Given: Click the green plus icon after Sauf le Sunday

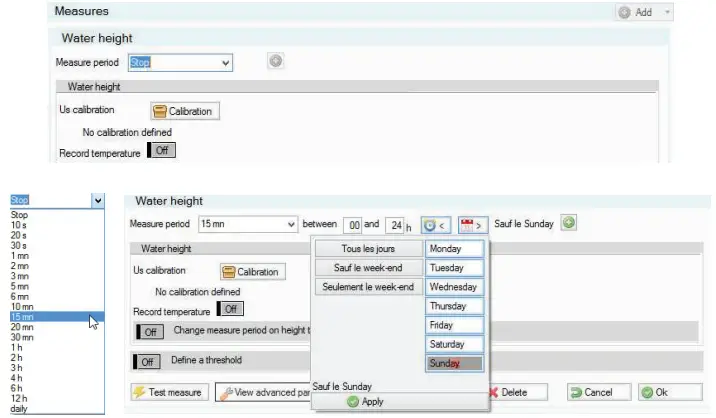Looking at the screenshot, I should (x=569, y=223).
